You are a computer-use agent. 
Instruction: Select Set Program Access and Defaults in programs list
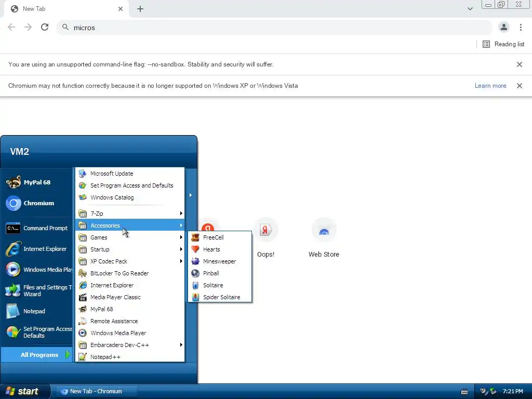pyautogui.click(x=130, y=185)
